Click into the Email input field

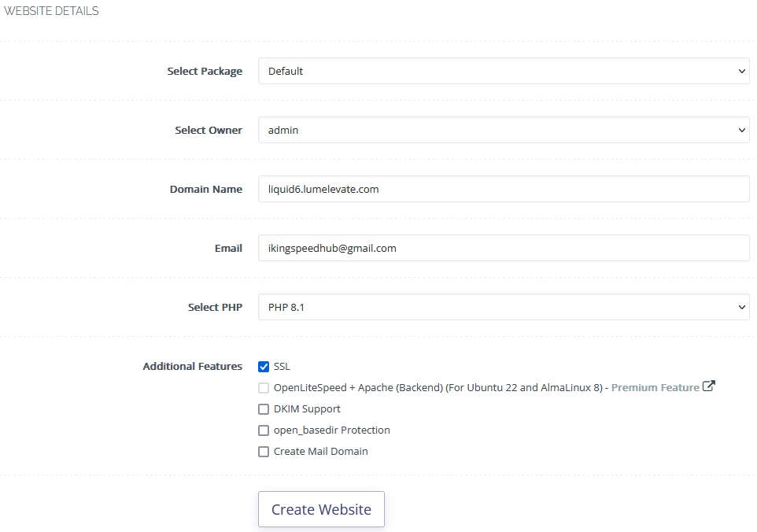pyautogui.click(x=504, y=248)
